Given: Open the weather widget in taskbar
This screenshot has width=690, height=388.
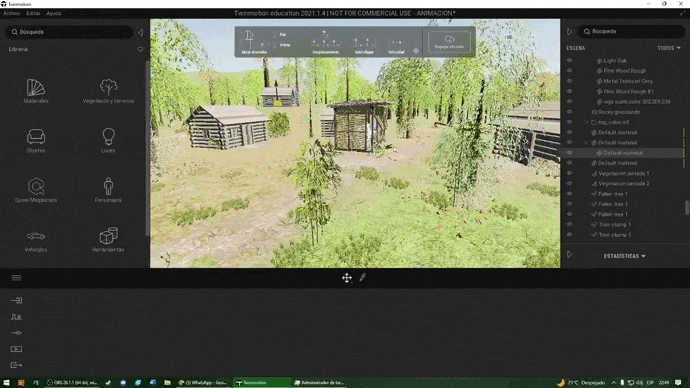Looking at the screenshot, I should point(581,383).
